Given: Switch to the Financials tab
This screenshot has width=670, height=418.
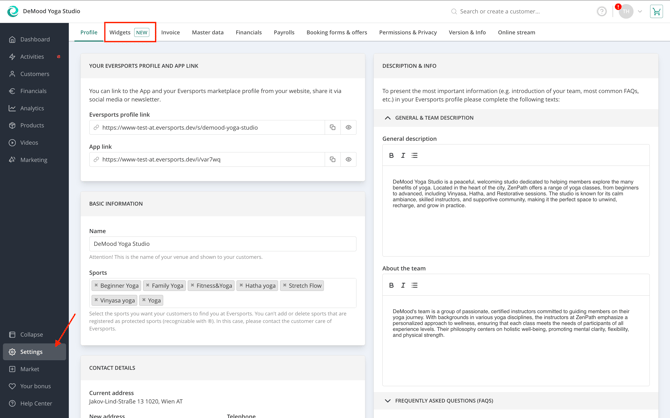Looking at the screenshot, I should [x=249, y=32].
